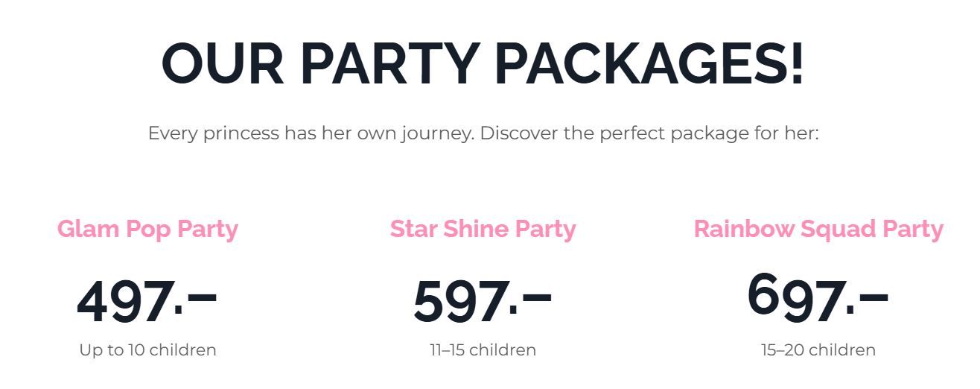Screen dimensions: 980x389
Task: Click the word 'PACKAGES!' in the heading
Action: (x=649, y=64)
